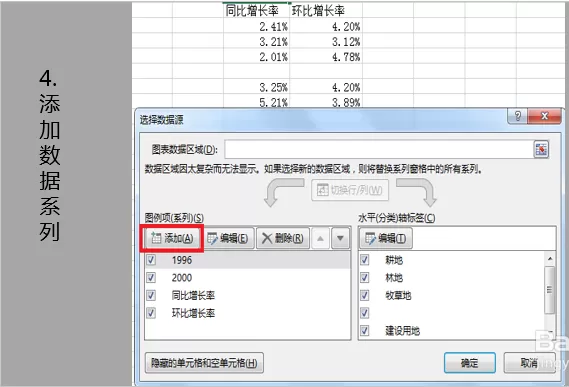This screenshot has height=387, width=569.
Task: Select the 2000 series row
Action: tap(247, 278)
